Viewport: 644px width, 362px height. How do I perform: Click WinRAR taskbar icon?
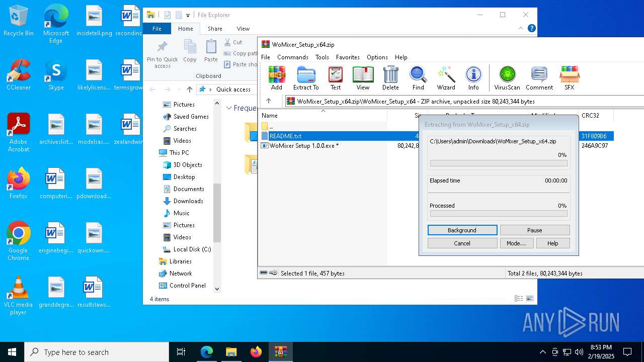[280, 352]
